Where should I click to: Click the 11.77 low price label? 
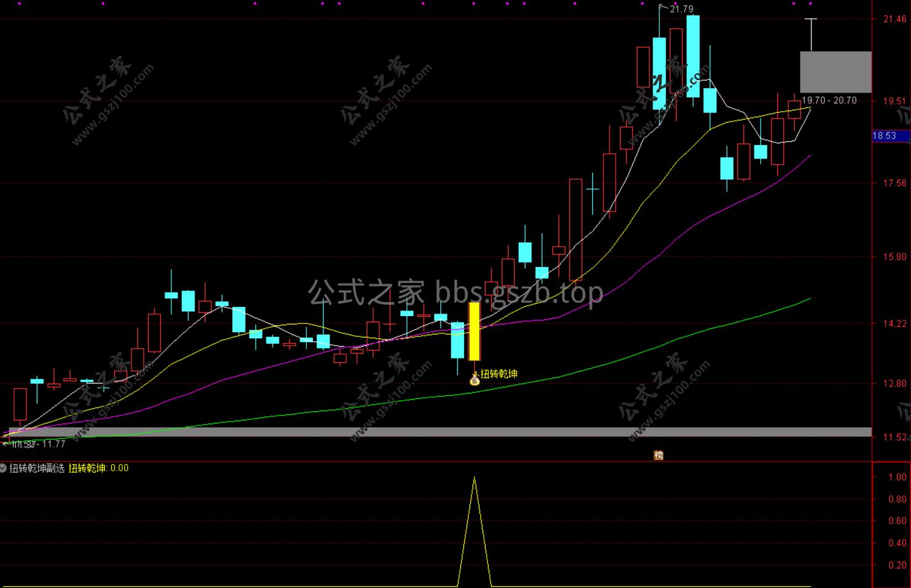(x=54, y=444)
